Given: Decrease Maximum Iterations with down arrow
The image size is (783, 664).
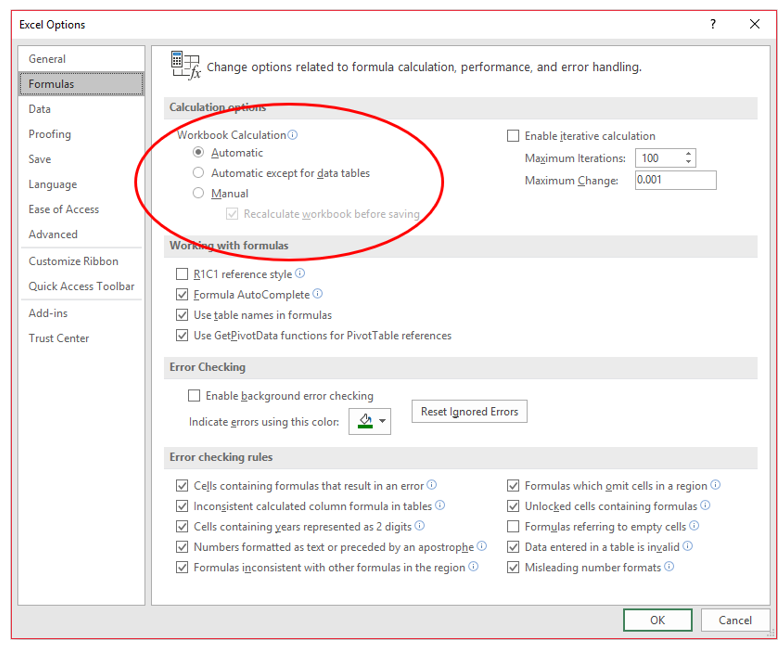Looking at the screenshot, I should click(x=689, y=162).
